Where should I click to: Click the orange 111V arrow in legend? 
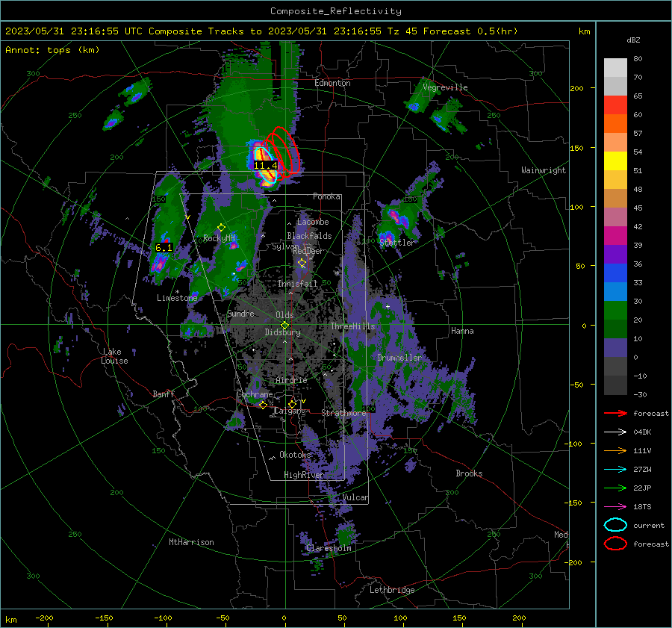coord(615,450)
